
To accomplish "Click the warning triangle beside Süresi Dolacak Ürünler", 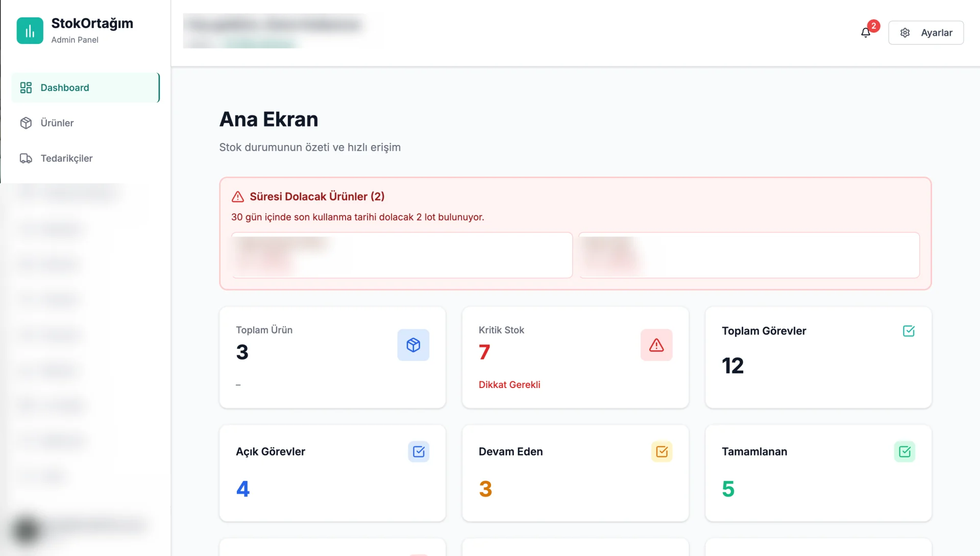I will coord(238,197).
